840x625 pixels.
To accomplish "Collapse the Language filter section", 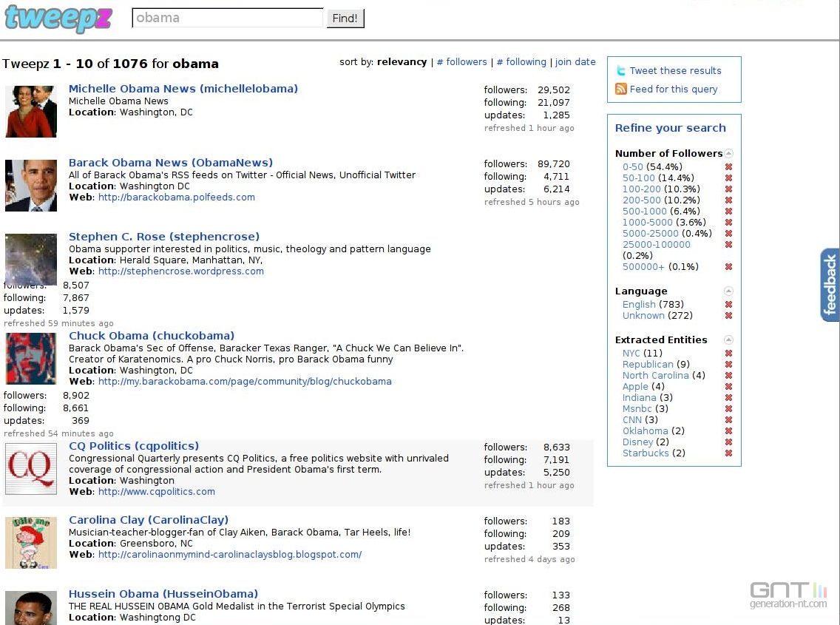I will [728, 291].
